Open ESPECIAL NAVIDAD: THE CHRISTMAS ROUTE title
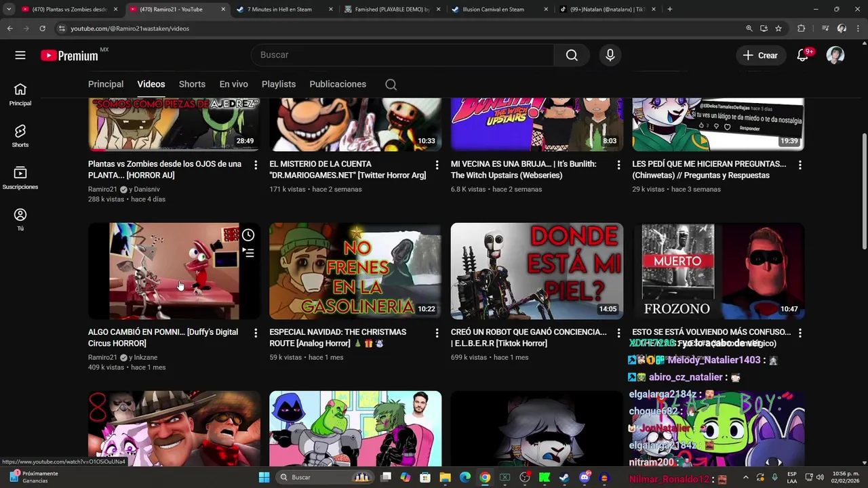This screenshot has width=868, height=488. (338, 338)
